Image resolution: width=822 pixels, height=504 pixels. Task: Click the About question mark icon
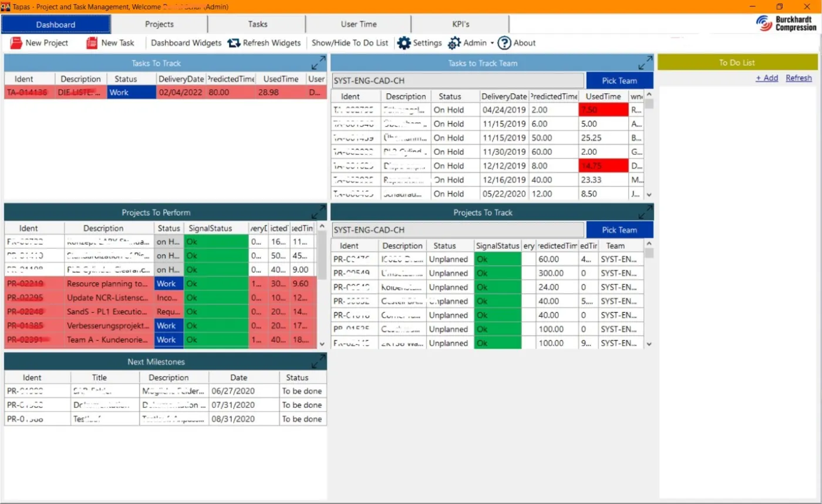[504, 43]
